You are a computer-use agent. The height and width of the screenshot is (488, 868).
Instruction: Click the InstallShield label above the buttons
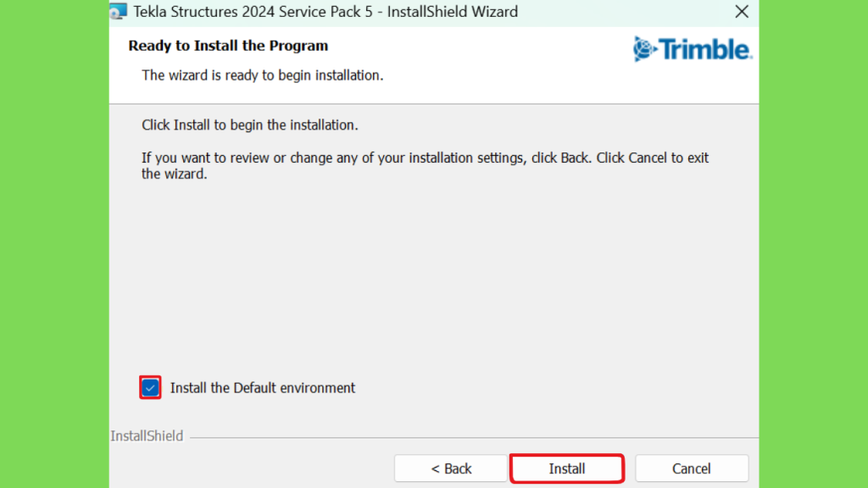pos(147,436)
